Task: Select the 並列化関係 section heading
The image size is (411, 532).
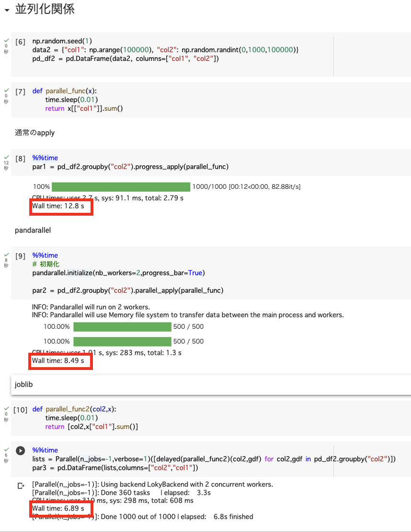Action: [45, 9]
